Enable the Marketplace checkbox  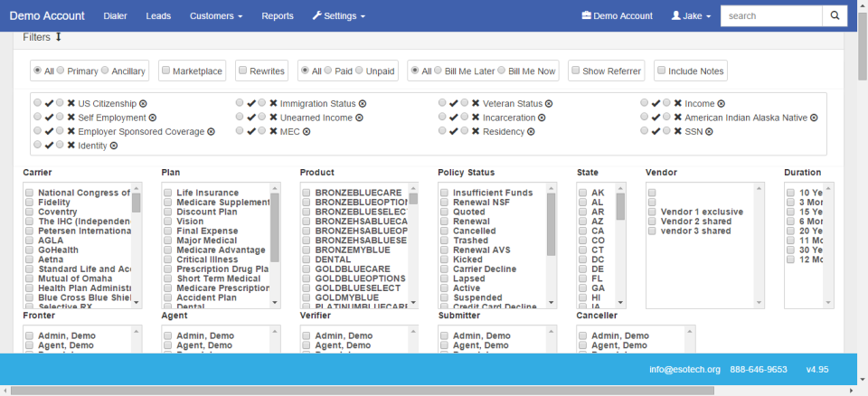(165, 71)
